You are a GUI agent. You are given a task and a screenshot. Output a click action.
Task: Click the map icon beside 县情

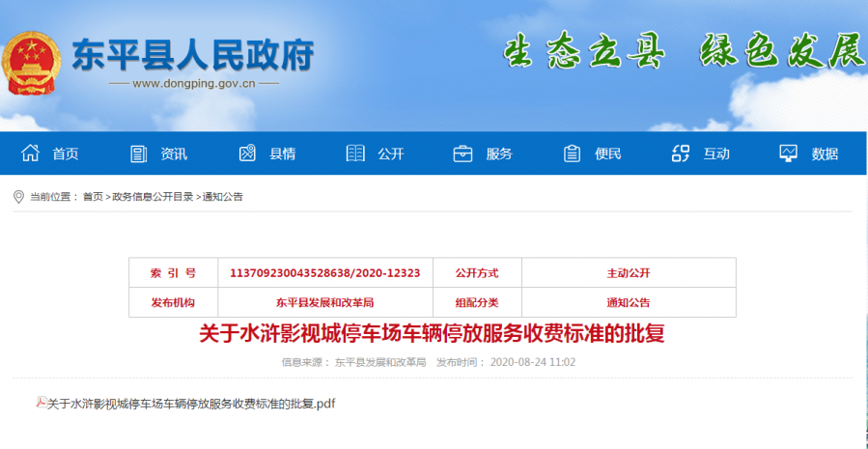[x=247, y=154]
